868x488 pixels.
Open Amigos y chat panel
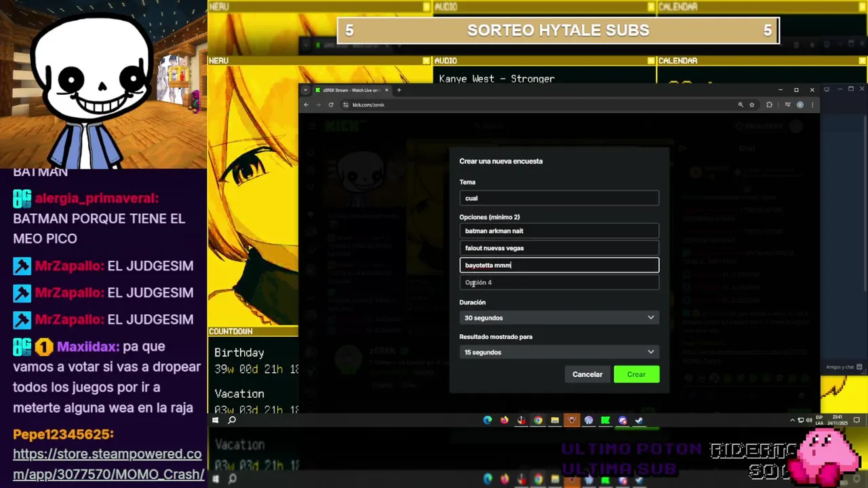point(844,367)
